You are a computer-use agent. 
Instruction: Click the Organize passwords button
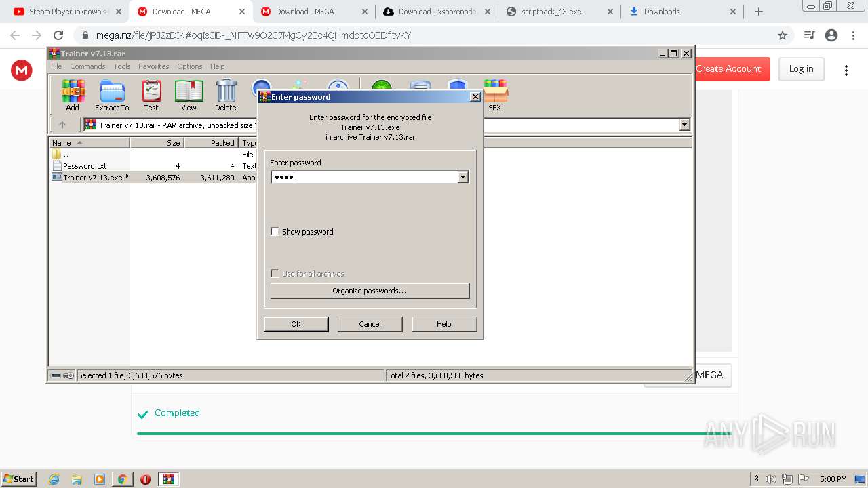tap(370, 291)
